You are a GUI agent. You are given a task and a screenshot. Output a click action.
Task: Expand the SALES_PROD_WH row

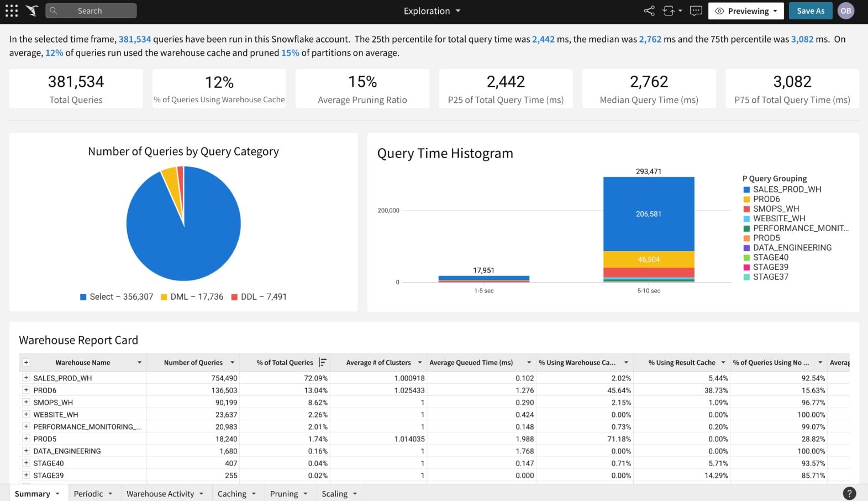[25, 378]
